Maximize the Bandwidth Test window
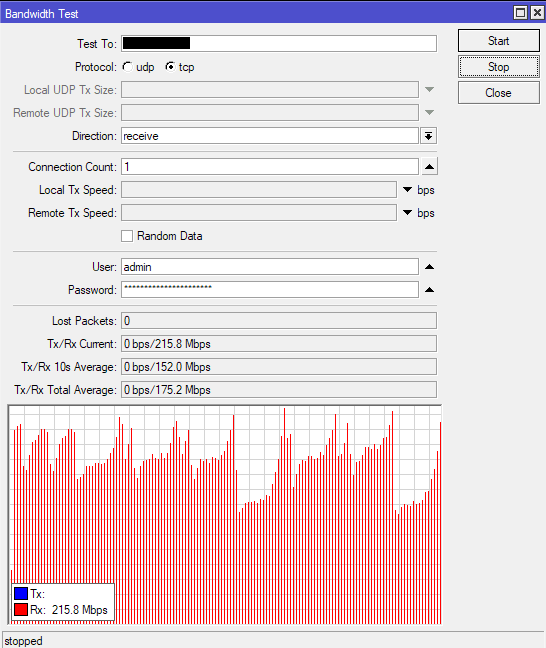This screenshot has height=648, width=546. 520,13
